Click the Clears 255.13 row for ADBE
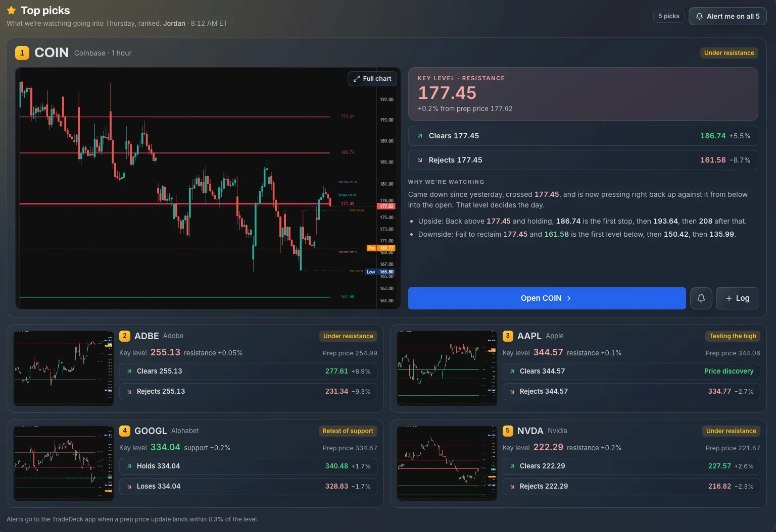This screenshot has width=776, height=532. (x=248, y=371)
